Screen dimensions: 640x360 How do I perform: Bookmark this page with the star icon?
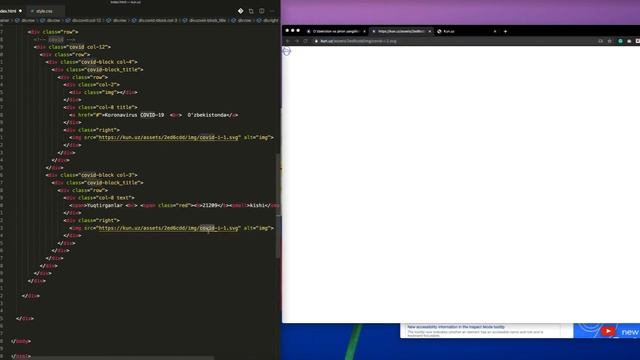click(610, 41)
